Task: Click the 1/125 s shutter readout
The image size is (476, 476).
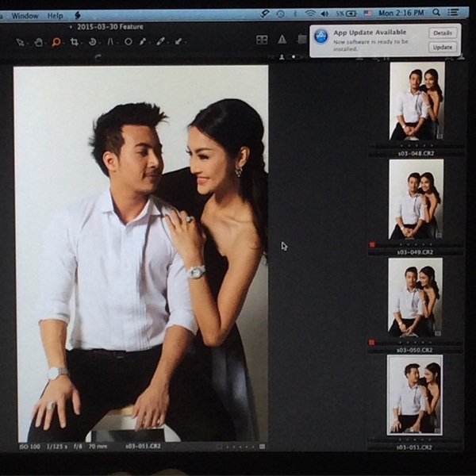Action: [57, 447]
